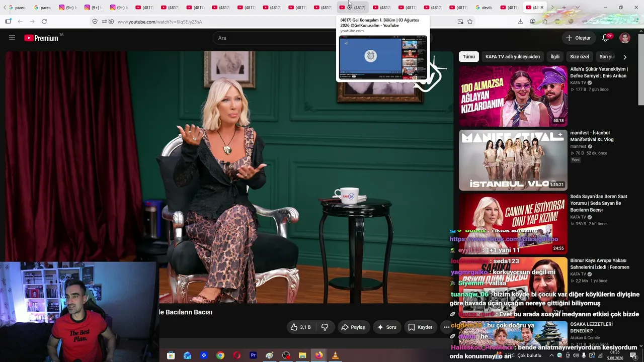Bookmark this page with the star icon
This screenshot has width=644, height=362.
click(x=470, y=22)
